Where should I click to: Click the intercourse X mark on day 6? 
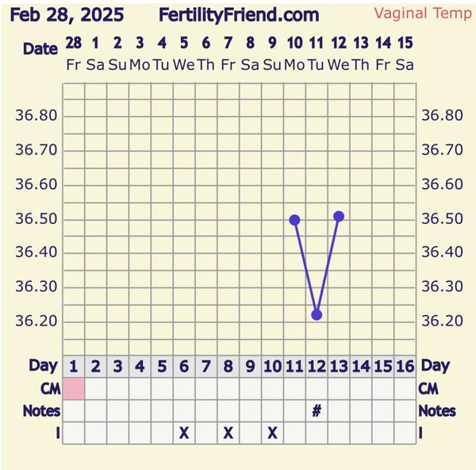184,433
